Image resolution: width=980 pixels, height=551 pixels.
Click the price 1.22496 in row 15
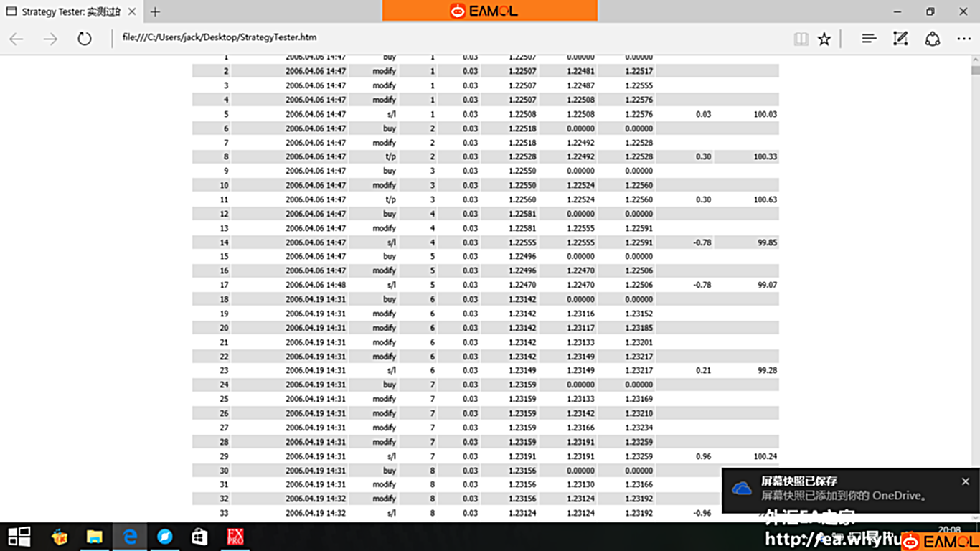point(522,256)
